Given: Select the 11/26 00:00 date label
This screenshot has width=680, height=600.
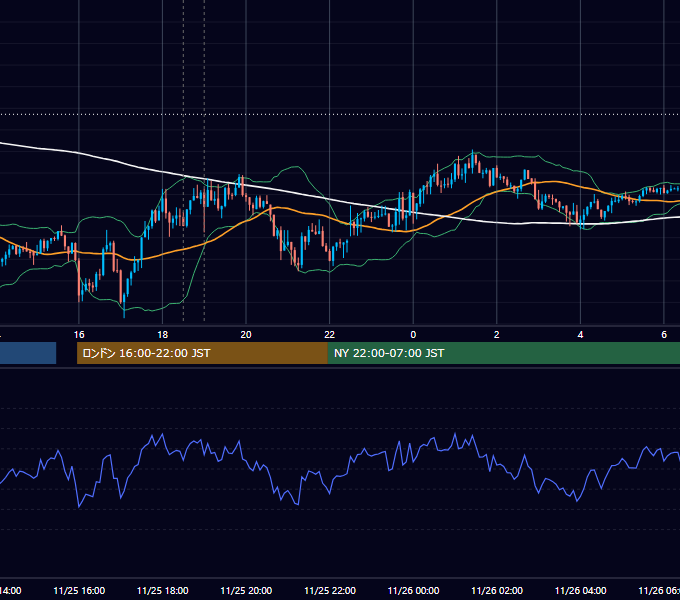Looking at the screenshot, I should click(x=413, y=590).
